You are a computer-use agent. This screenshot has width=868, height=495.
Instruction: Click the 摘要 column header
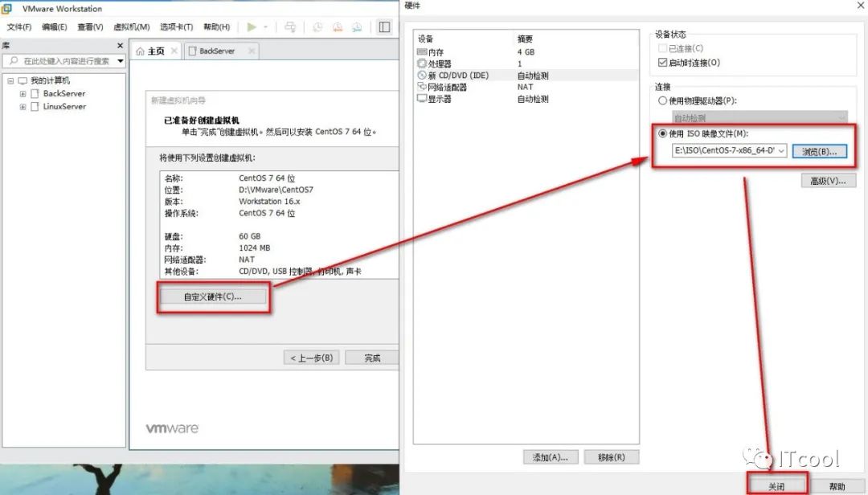tap(525, 39)
